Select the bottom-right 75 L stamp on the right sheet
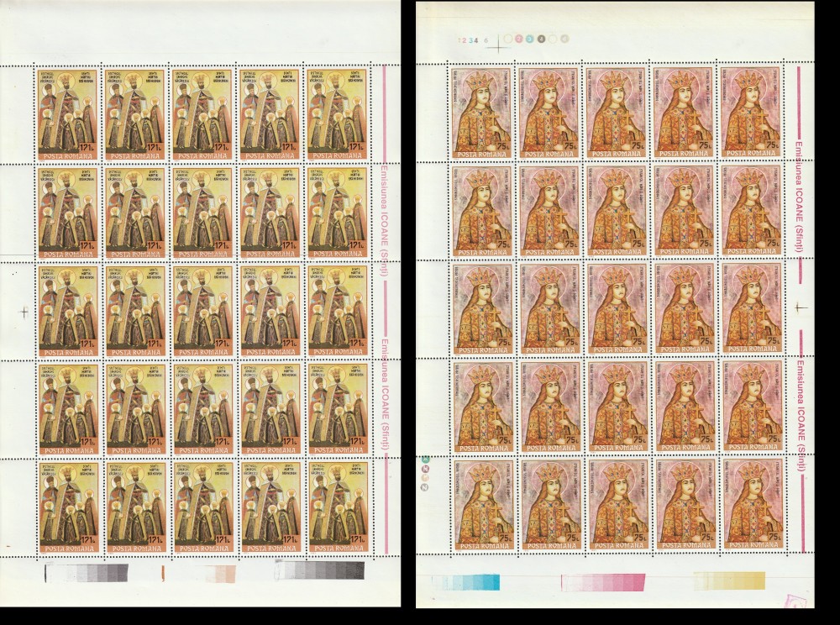 pos(753,505)
